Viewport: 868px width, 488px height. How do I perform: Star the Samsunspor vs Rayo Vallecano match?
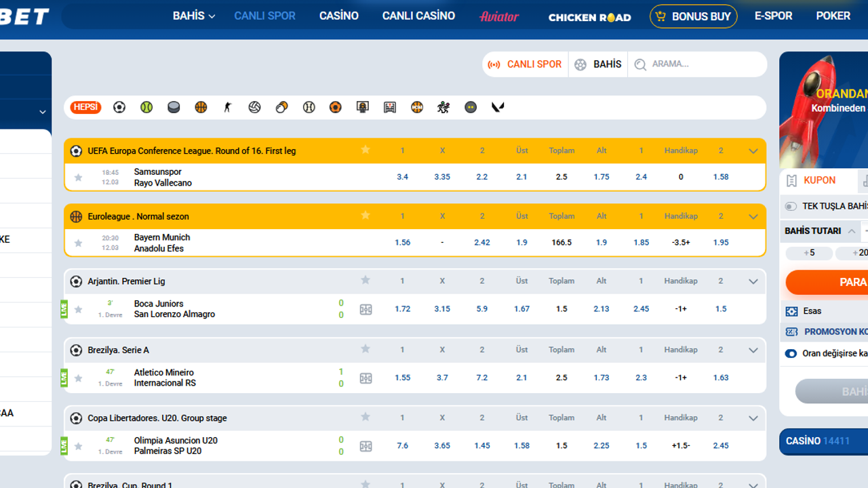[x=79, y=178]
